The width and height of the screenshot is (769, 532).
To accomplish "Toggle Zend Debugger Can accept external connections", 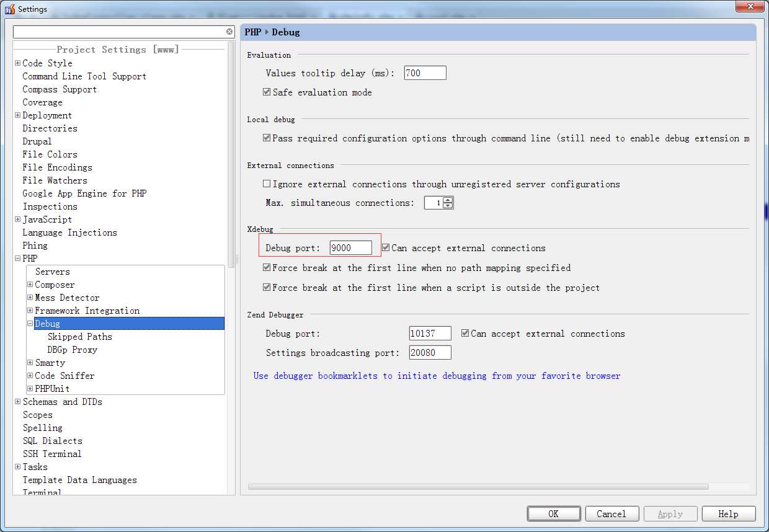I will click(x=465, y=333).
